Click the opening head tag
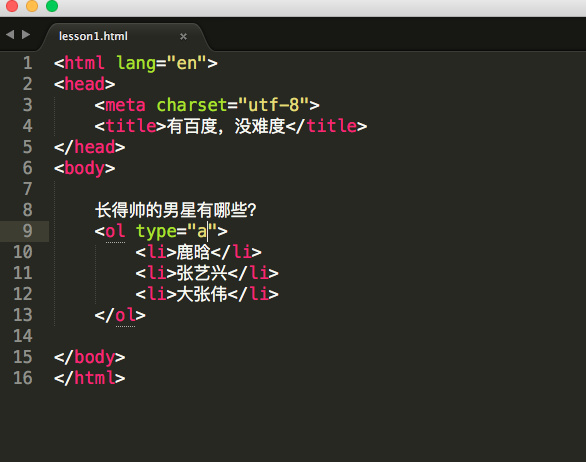 84,84
